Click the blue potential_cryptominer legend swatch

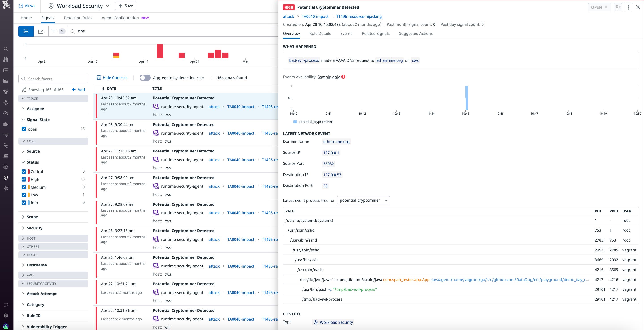tap(295, 122)
